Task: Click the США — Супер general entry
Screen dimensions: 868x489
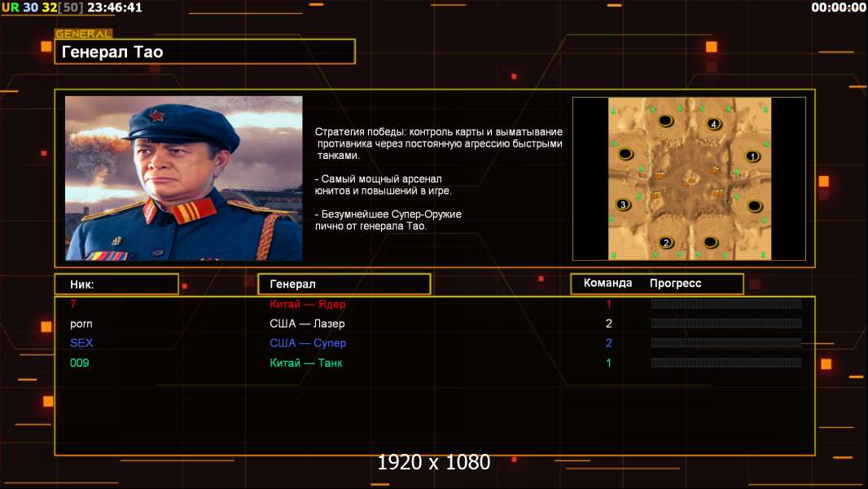Action: click(308, 343)
